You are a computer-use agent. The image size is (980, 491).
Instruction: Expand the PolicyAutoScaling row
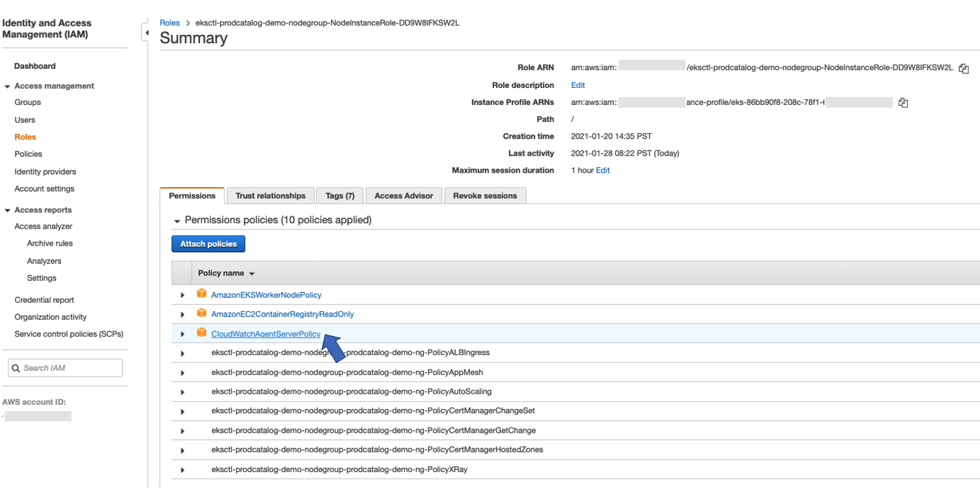point(183,393)
